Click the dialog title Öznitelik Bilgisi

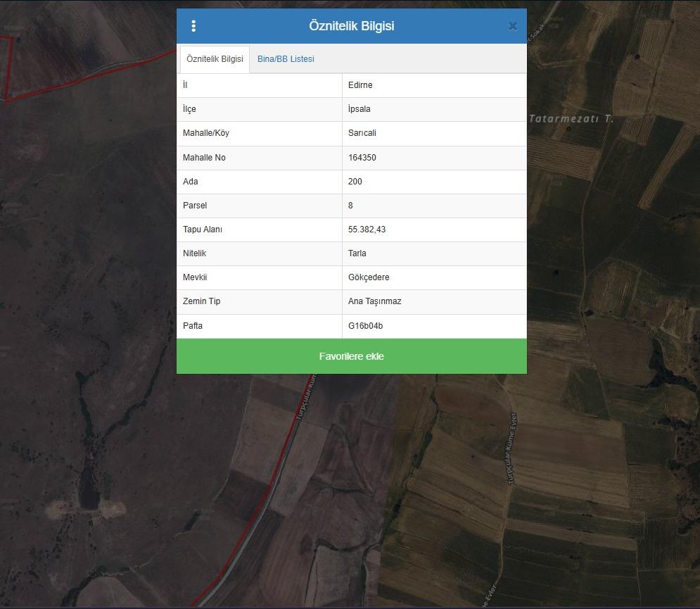(x=351, y=26)
